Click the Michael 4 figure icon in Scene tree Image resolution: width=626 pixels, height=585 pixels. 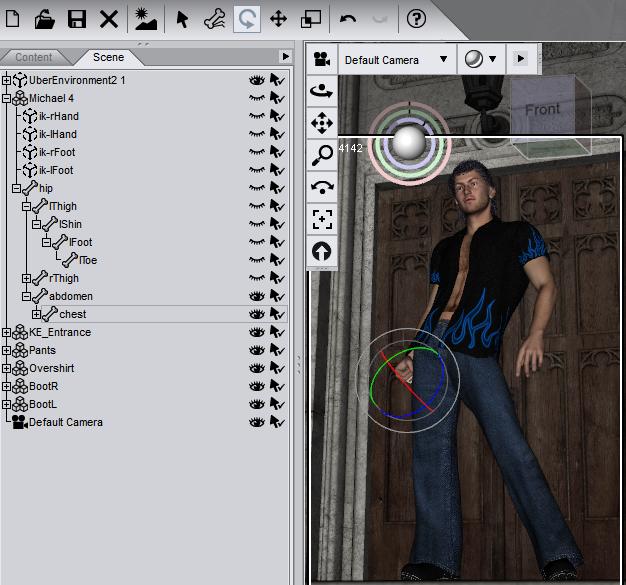pos(20,98)
